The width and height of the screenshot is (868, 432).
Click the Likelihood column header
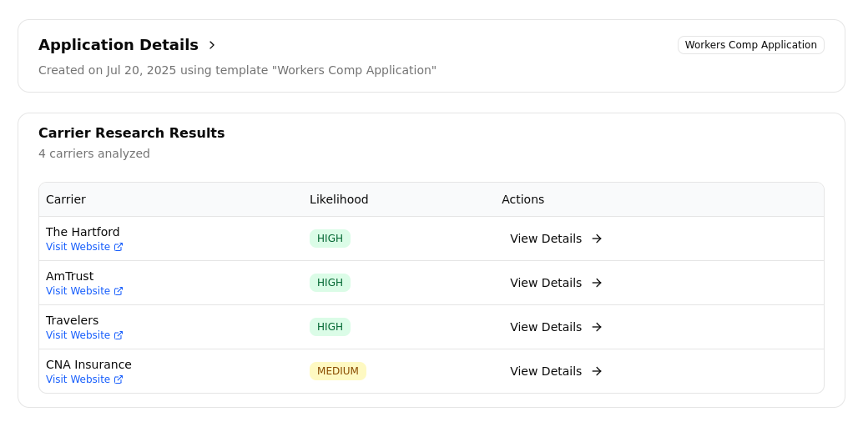[x=339, y=199]
